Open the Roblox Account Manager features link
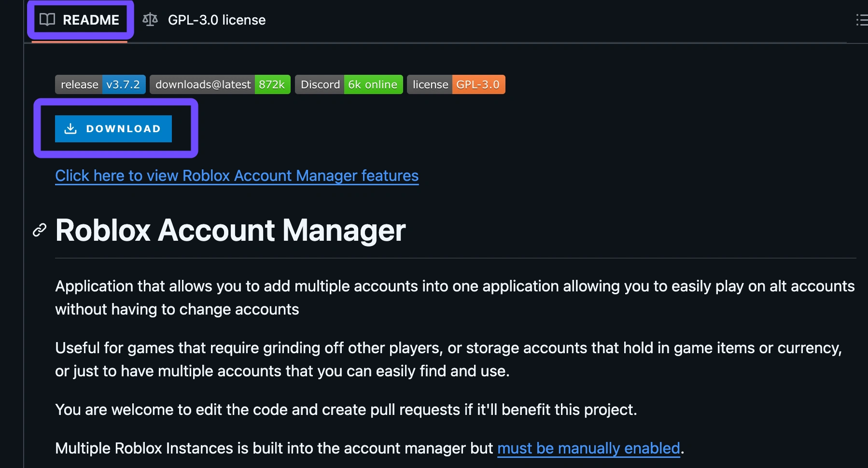This screenshot has height=468, width=868. point(237,176)
